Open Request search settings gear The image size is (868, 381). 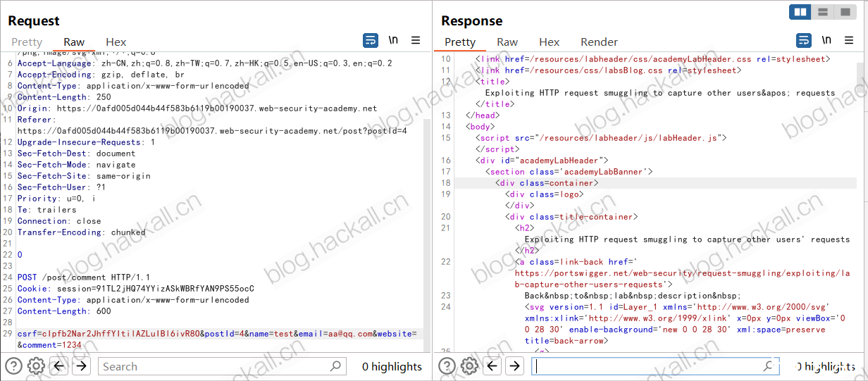(x=36, y=366)
